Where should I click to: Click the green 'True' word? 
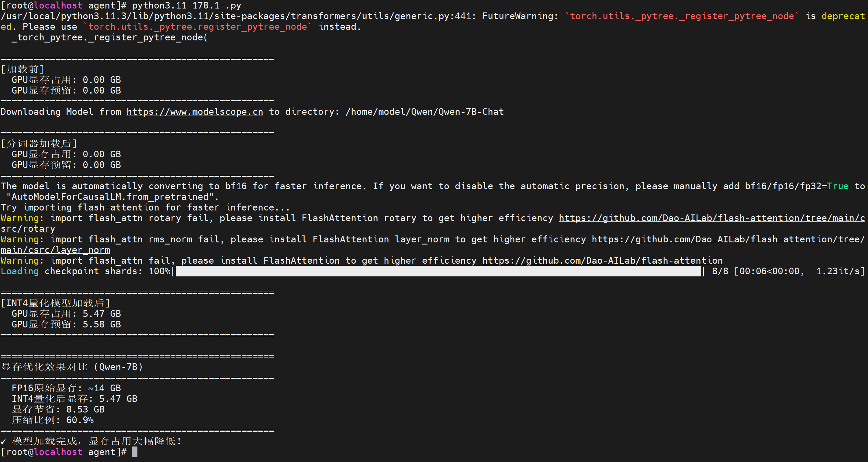(838, 186)
